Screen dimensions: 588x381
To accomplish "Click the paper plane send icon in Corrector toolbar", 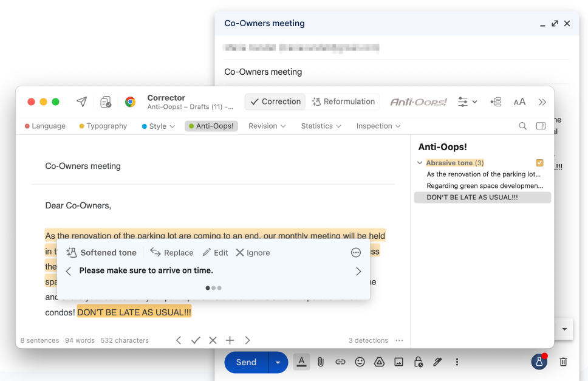I will (81, 102).
